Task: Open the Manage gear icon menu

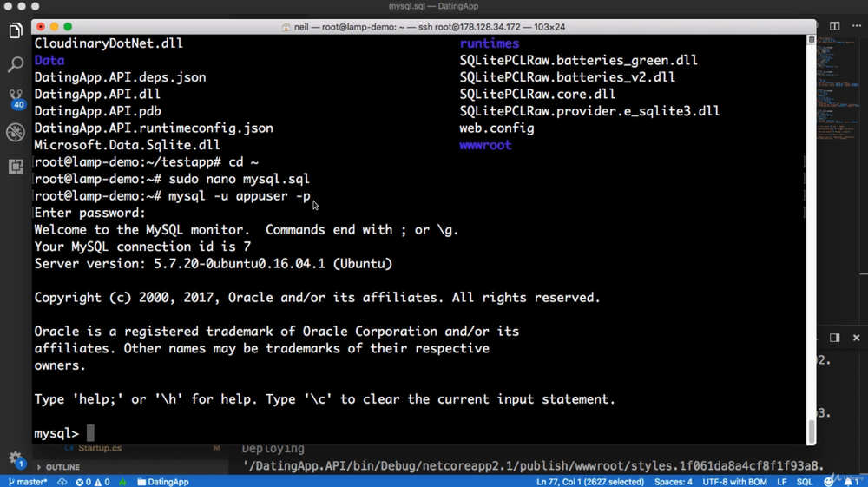Action: 16,458
